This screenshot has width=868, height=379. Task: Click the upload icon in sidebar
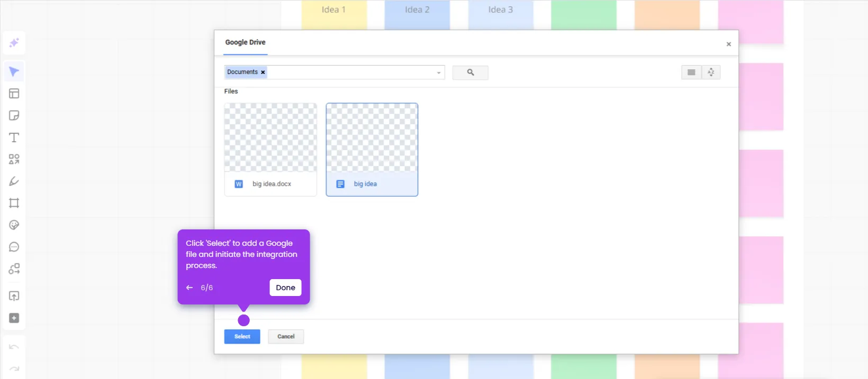[14, 296]
